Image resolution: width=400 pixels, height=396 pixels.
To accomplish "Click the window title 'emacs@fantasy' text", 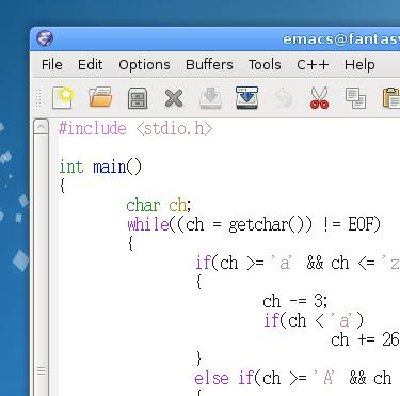I will pos(341,39).
